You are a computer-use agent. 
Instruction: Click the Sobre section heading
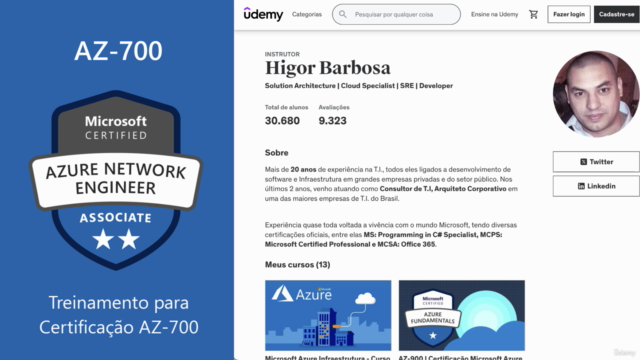276,153
